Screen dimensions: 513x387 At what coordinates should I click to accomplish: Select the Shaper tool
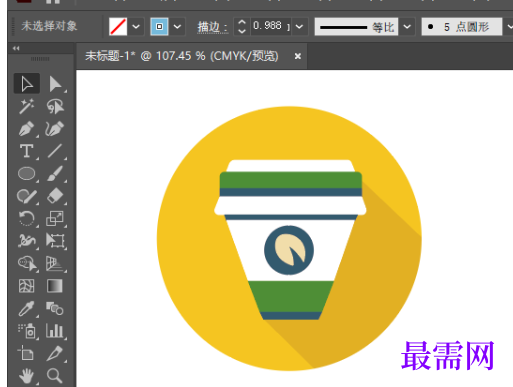tap(27, 196)
